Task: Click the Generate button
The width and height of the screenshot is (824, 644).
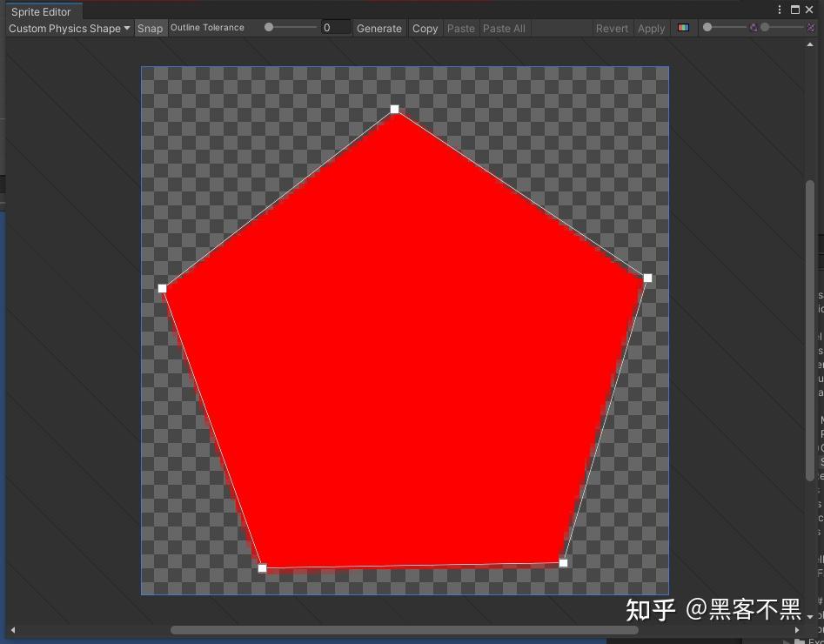Action: click(379, 29)
